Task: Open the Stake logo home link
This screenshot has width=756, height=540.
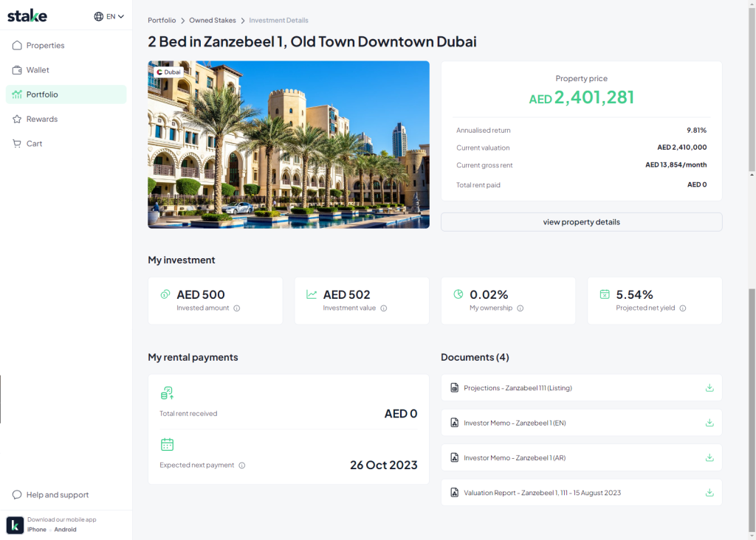Action: point(27,16)
